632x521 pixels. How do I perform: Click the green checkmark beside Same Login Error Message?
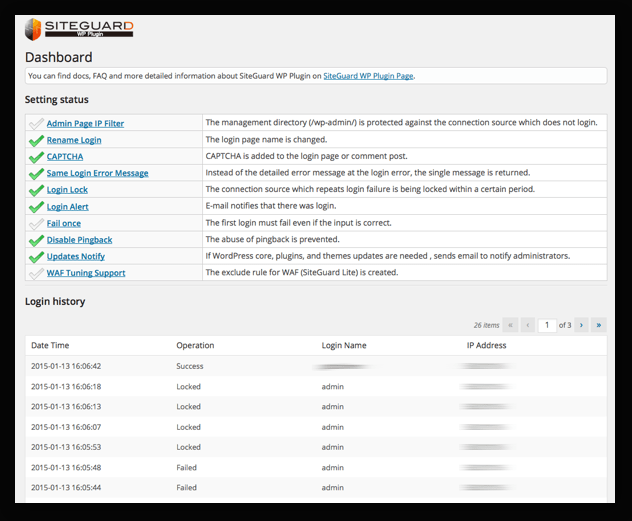coord(36,173)
